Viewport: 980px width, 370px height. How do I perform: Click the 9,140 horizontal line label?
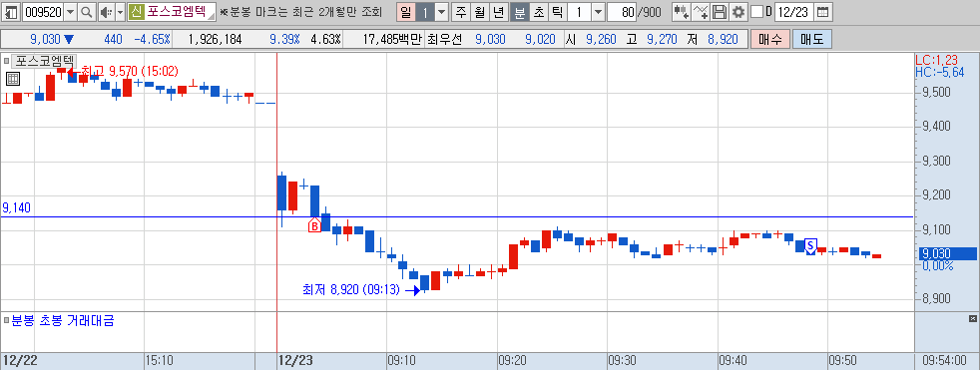tap(16, 207)
